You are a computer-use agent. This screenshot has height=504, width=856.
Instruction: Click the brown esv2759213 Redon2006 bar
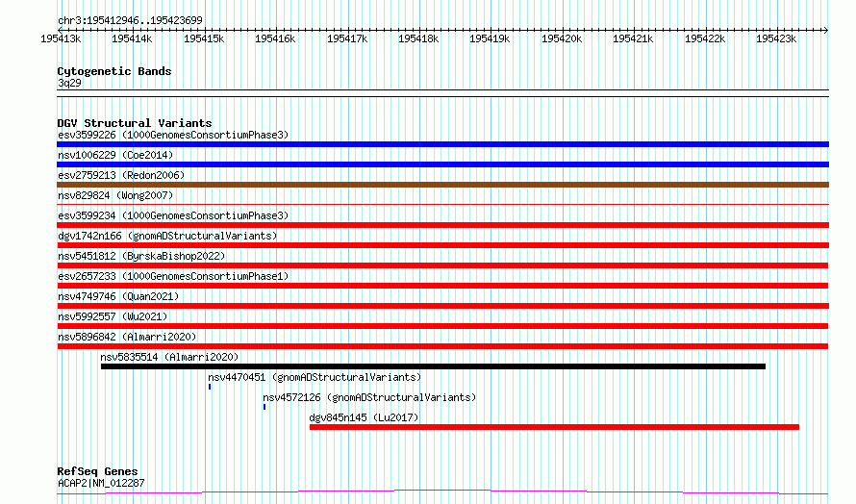click(442, 185)
